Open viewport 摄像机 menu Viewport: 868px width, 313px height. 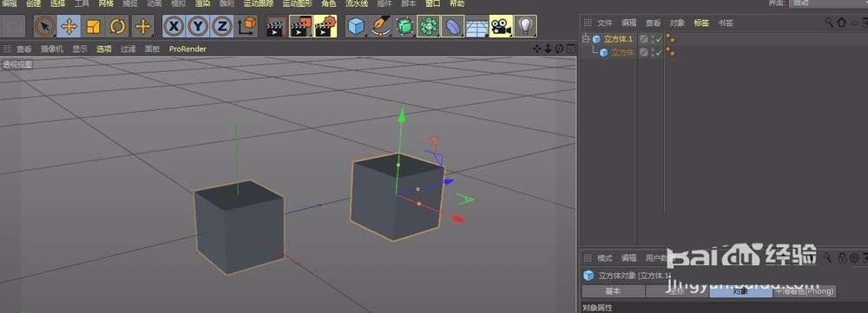(x=52, y=49)
